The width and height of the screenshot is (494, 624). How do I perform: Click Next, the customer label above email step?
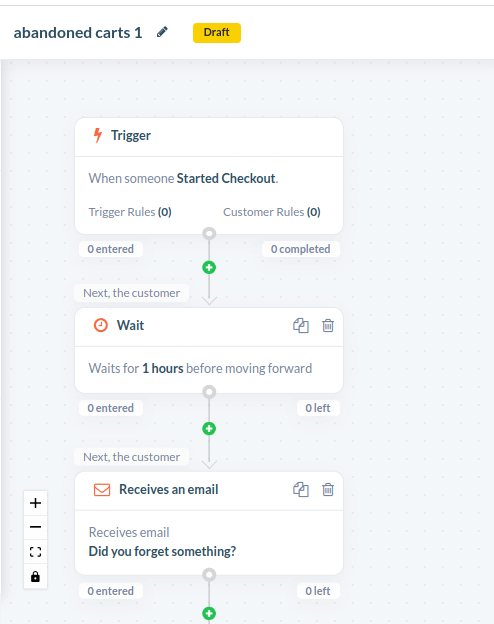(x=131, y=457)
